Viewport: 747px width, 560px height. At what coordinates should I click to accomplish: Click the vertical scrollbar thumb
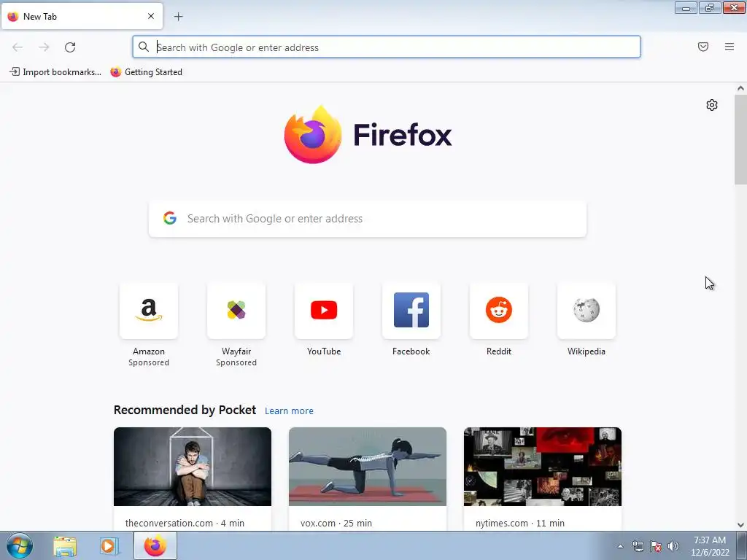click(740, 139)
